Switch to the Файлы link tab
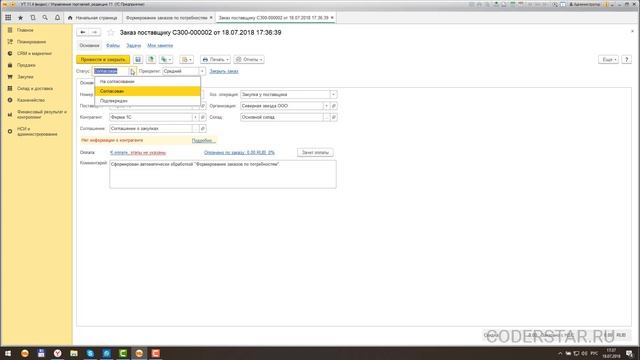Screen dimensions: 640x360 click(x=113, y=46)
